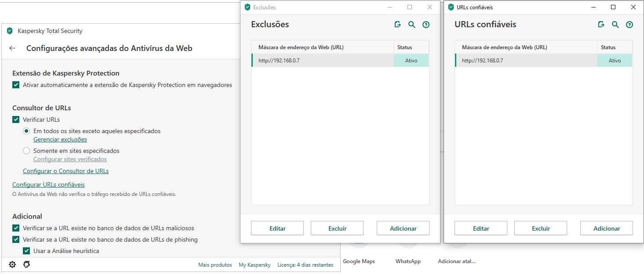Viewport: 644px width, 275px height.
Task: Select http://192.168.0.7 row in Exclusões list
Action: click(x=322, y=61)
